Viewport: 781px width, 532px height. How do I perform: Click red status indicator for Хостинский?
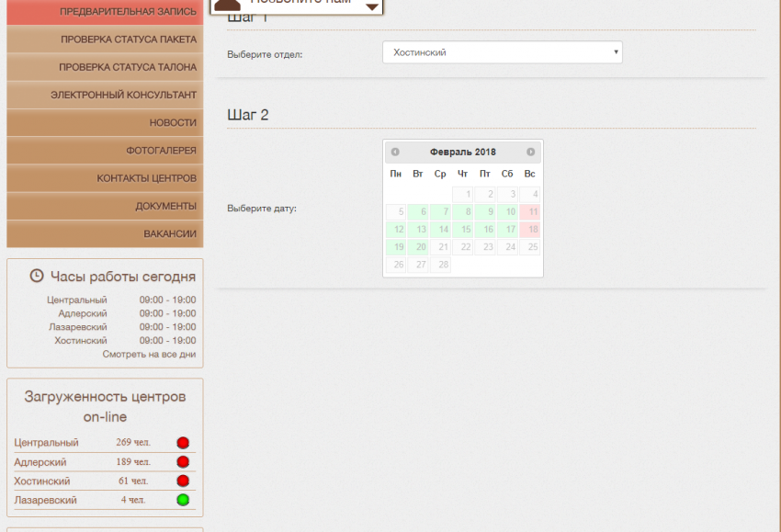click(183, 481)
